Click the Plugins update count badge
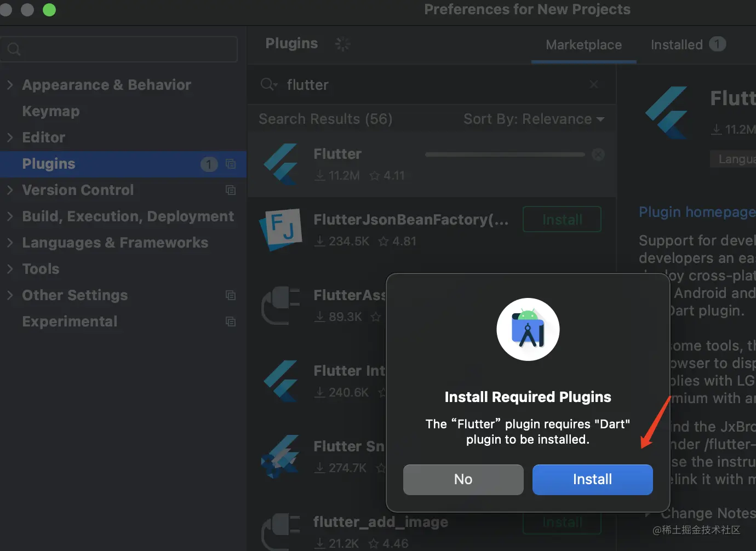The image size is (756, 551). tap(209, 164)
